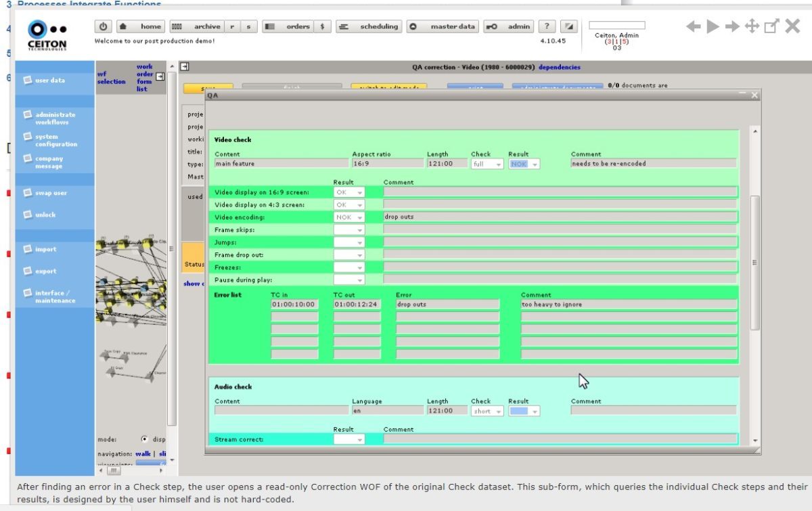The width and height of the screenshot is (812, 511).
Task: Click the dollar sign button beside orders
Action: pyautogui.click(x=321, y=26)
